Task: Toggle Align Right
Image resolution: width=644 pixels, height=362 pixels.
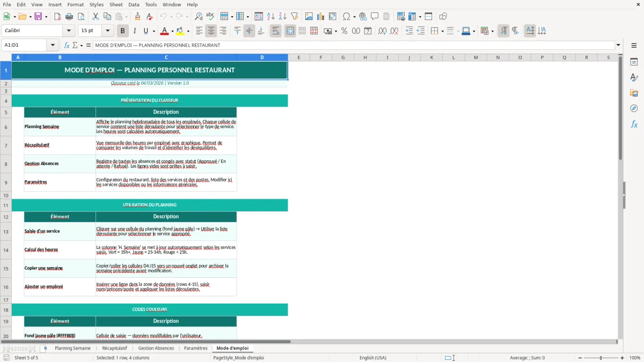Action: coord(223,31)
